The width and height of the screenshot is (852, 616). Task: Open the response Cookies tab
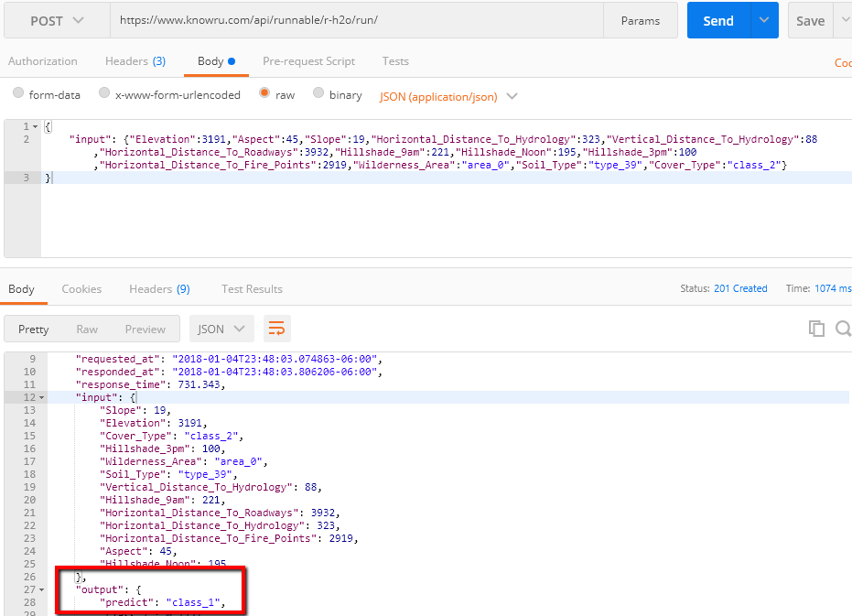click(x=81, y=288)
